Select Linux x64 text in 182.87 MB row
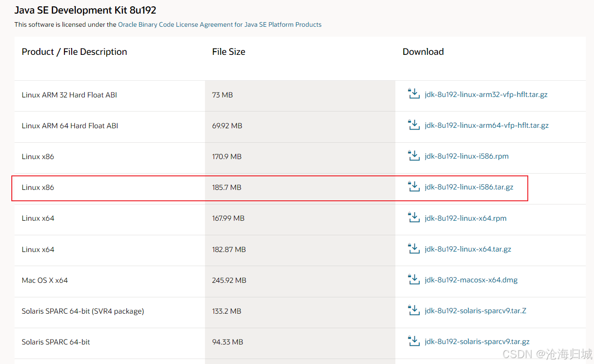The width and height of the screenshot is (594, 364). pos(38,249)
